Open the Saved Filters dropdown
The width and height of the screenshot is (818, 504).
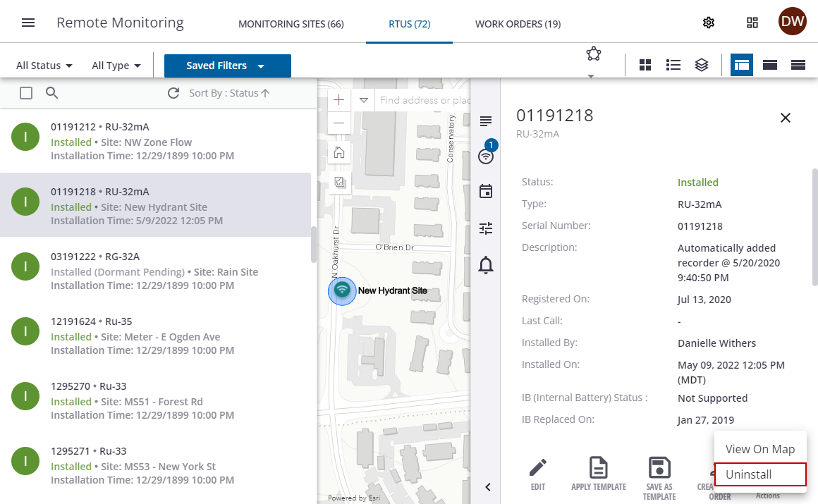[227, 66]
